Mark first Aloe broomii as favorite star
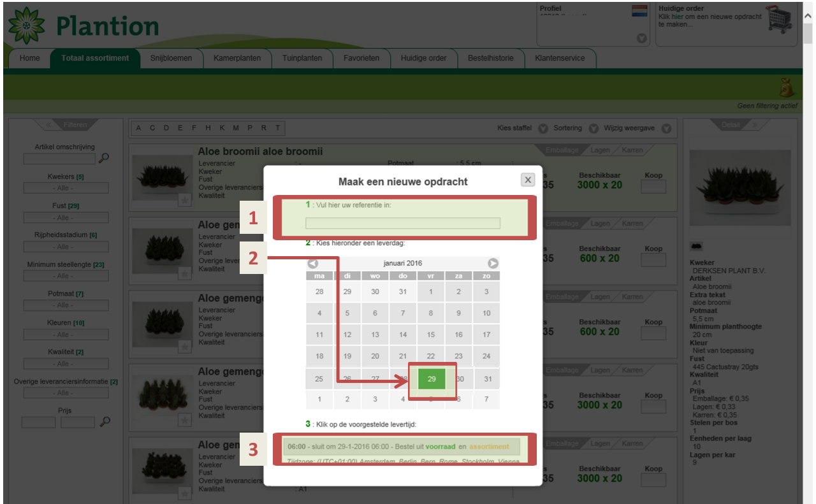Viewport: 816px width, 504px height. tap(185, 201)
